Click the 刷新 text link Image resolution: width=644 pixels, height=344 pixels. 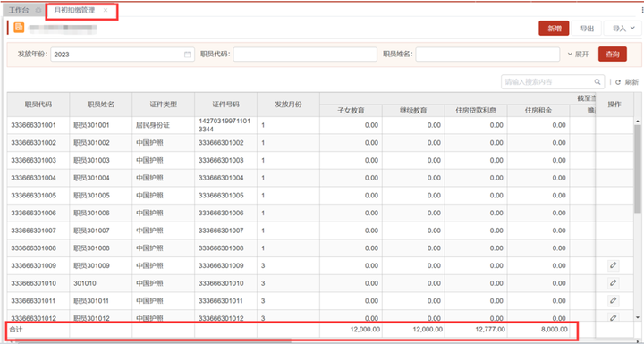pos(631,82)
